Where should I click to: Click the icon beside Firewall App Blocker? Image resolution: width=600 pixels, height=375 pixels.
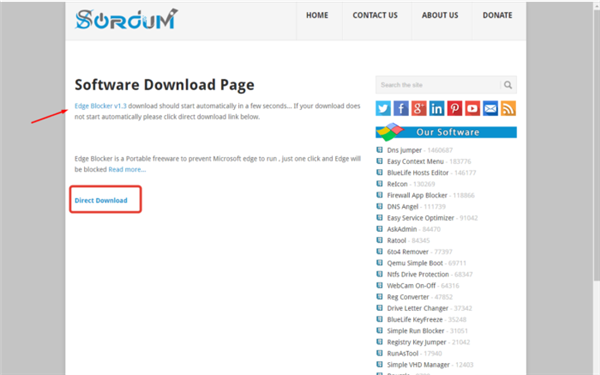(380, 195)
